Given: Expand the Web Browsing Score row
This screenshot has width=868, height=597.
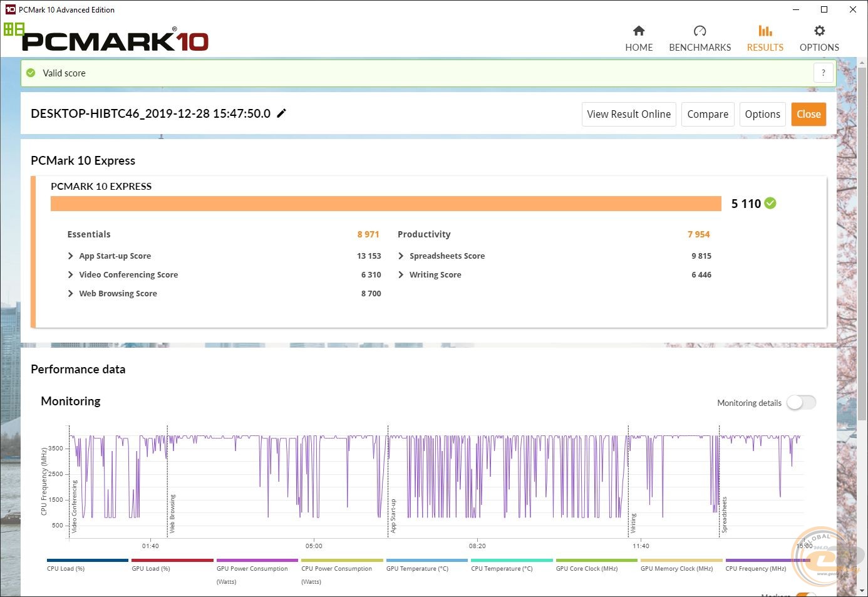Looking at the screenshot, I should (x=71, y=293).
